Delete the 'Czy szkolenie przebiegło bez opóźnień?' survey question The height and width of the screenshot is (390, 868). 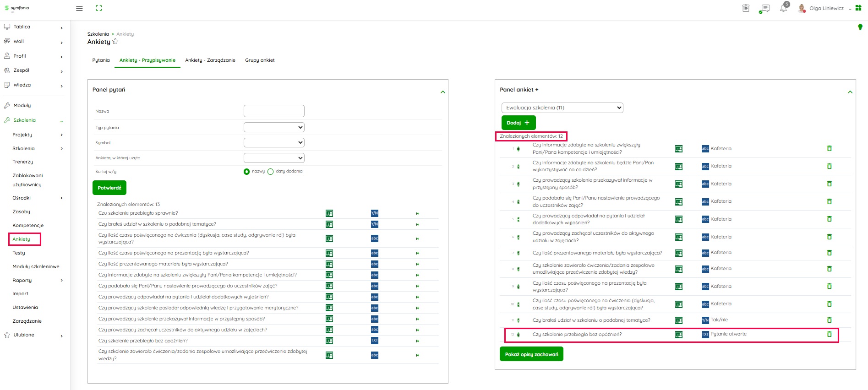pos(829,334)
